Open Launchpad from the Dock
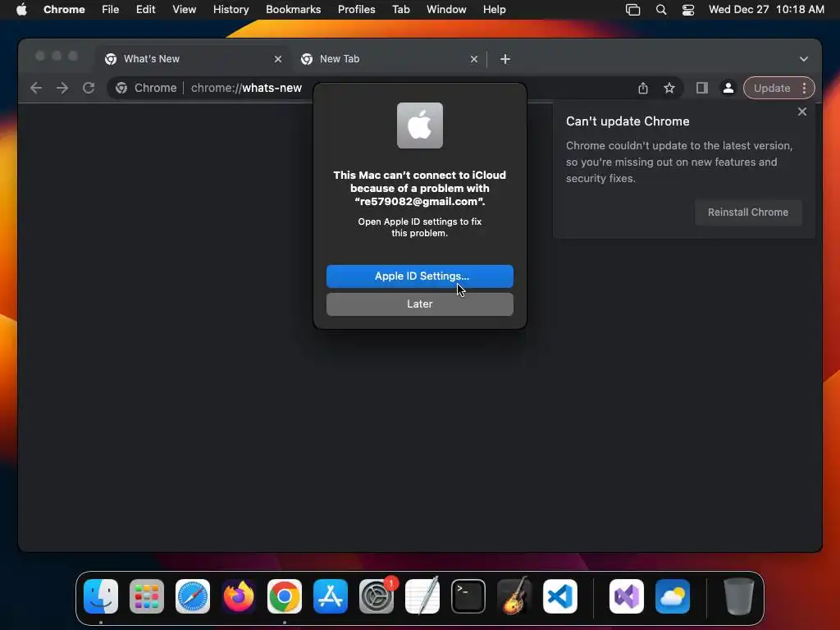 [x=147, y=596]
